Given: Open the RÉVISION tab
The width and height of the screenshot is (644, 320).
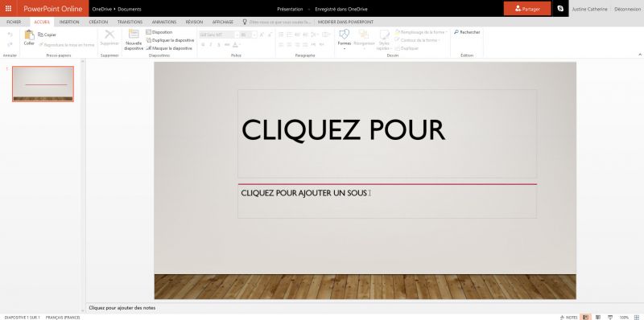Looking at the screenshot, I should tap(194, 23).
